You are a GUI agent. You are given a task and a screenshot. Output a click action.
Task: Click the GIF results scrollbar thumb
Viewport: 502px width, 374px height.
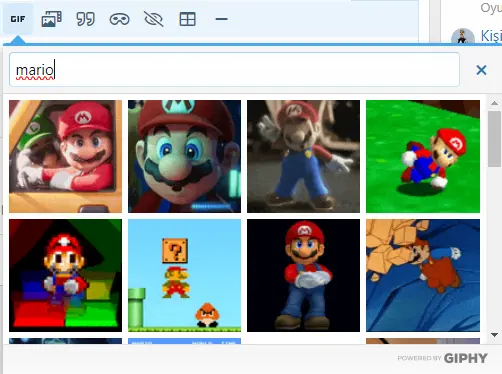tap(494, 139)
